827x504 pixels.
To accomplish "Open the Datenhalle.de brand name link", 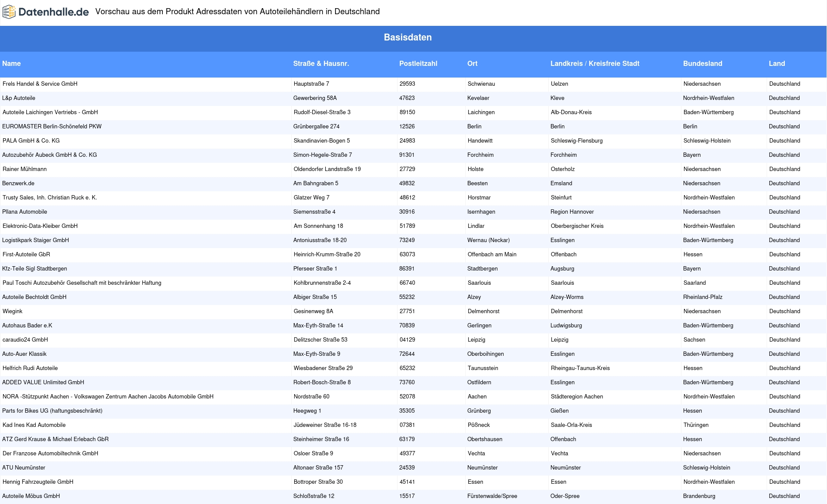I will tap(53, 12).
